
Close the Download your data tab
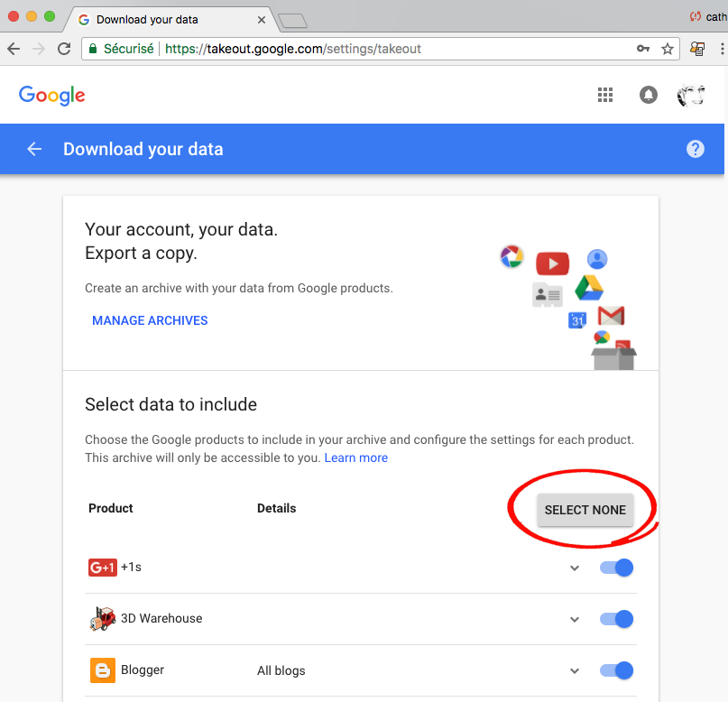click(x=262, y=20)
